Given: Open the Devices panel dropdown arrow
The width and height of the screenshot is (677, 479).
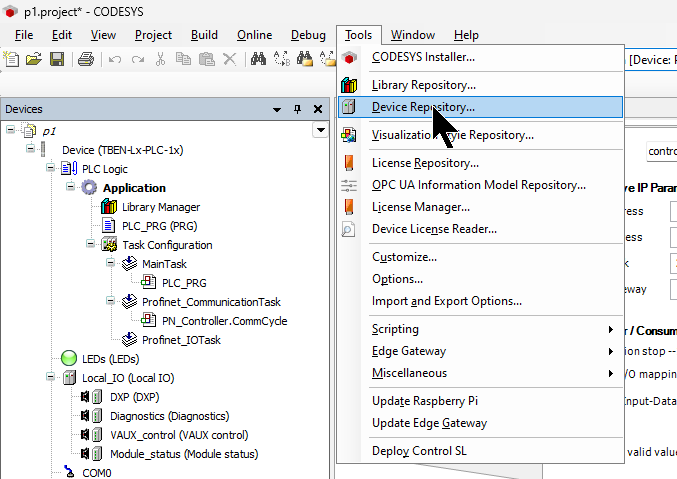Looking at the screenshot, I should (x=277, y=110).
